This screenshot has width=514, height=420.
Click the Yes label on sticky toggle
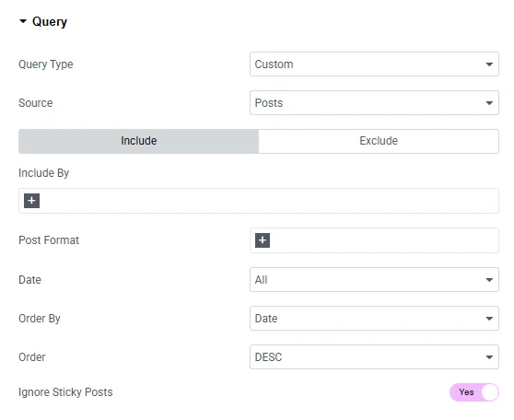click(466, 392)
